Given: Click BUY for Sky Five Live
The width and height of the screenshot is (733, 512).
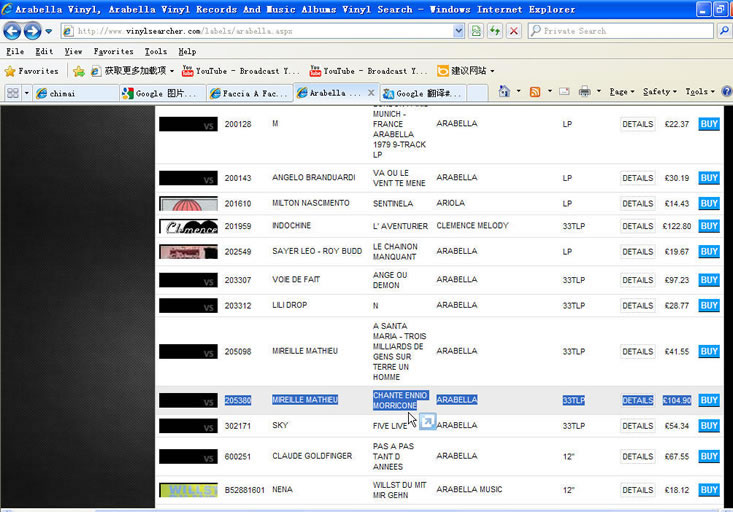Looking at the screenshot, I should point(709,425).
